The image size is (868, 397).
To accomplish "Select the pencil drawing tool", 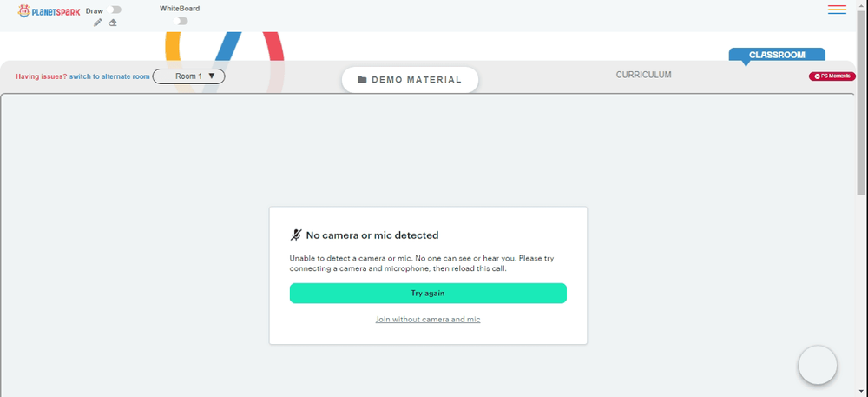I will pos(98,23).
